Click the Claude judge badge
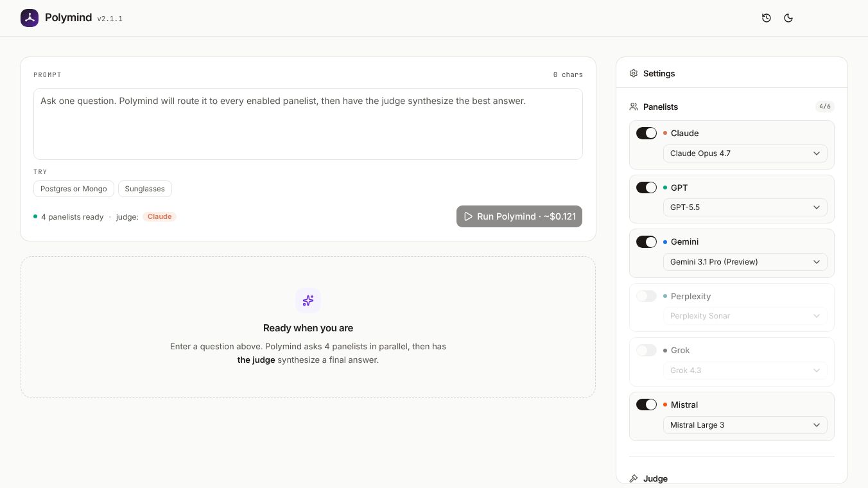This screenshot has width=868, height=488. (159, 217)
